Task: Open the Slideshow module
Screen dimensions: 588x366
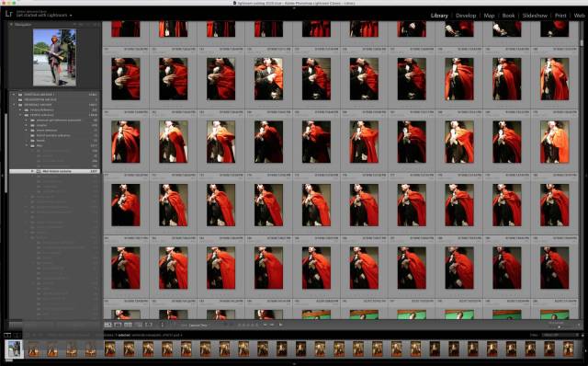Action: tap(535, 16)
